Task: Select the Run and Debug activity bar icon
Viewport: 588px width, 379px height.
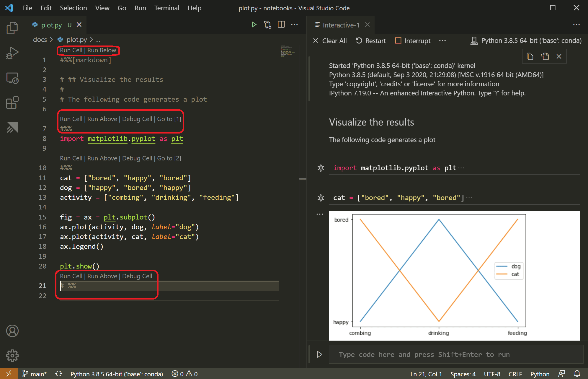Action: (x=12, y=53)
